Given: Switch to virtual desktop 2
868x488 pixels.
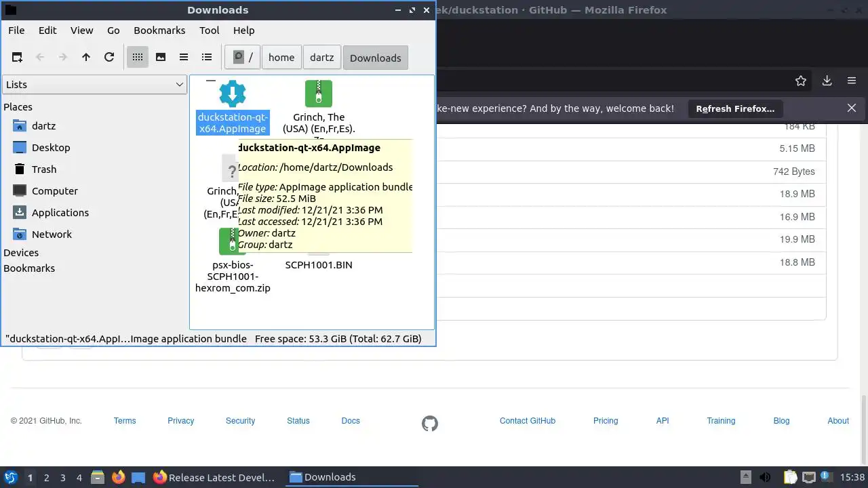Looking at the screenshot, I should click(x=47, y=478).
